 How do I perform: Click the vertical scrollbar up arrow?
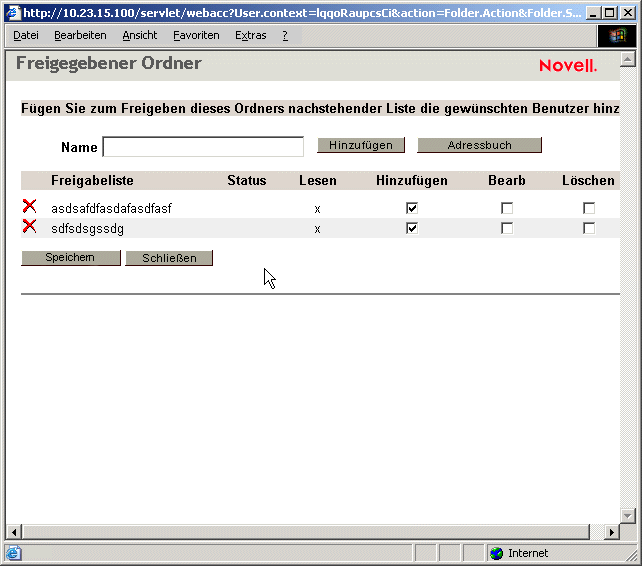pos(628,60)
